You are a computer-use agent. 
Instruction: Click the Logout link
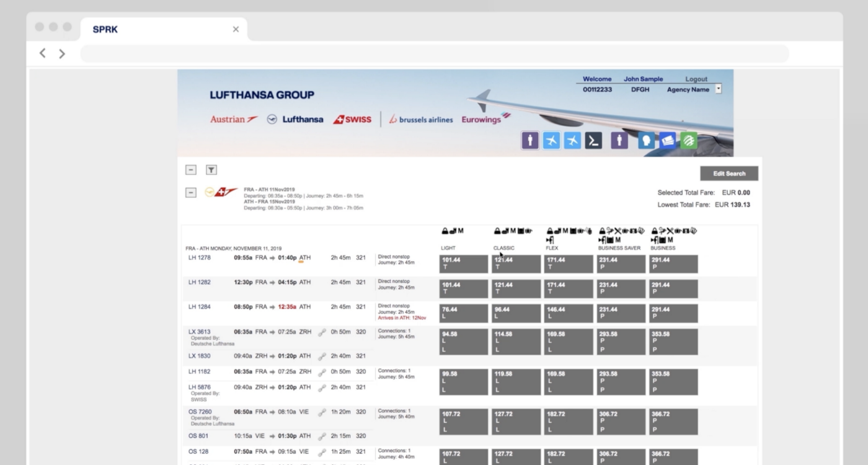(x=696, y=79)
